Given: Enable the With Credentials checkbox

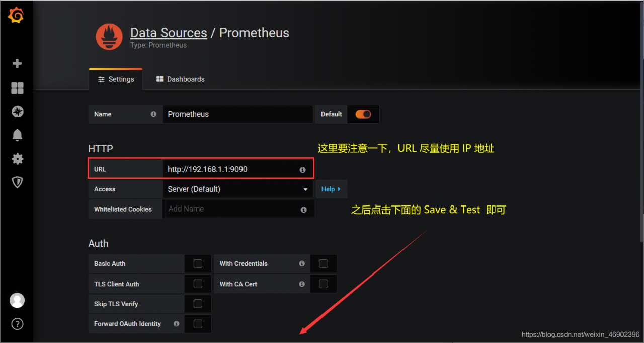Looking at the screenshot, I should tap(324, 263).
